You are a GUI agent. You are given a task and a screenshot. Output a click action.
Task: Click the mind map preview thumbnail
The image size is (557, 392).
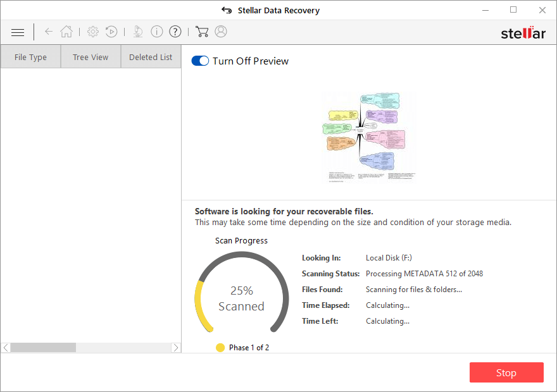click(x=370, y=137)
